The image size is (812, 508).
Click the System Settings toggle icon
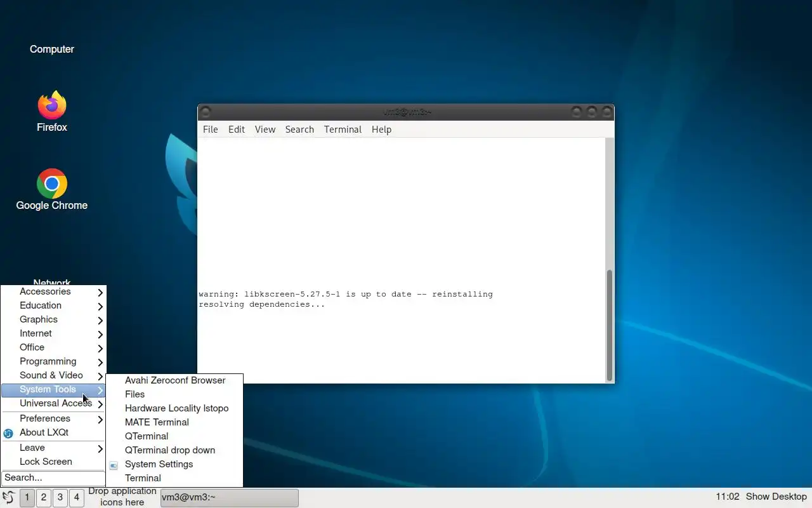[x=114, y=465]
